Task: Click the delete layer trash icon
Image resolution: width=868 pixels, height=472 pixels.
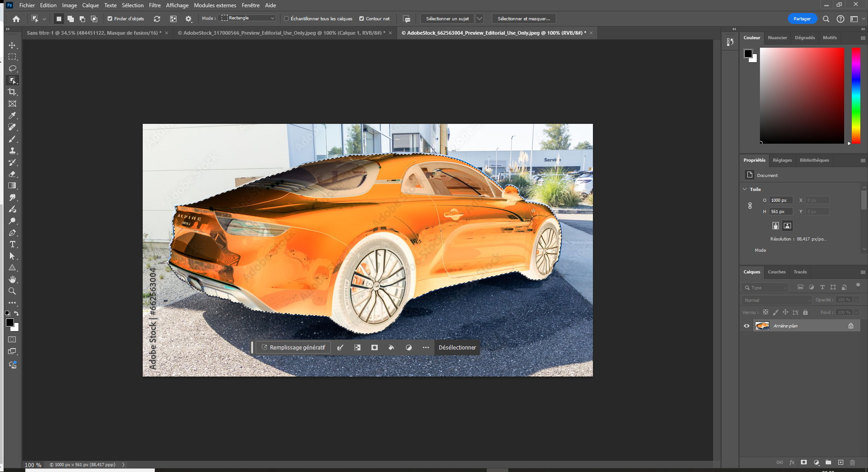Action: 852,463
